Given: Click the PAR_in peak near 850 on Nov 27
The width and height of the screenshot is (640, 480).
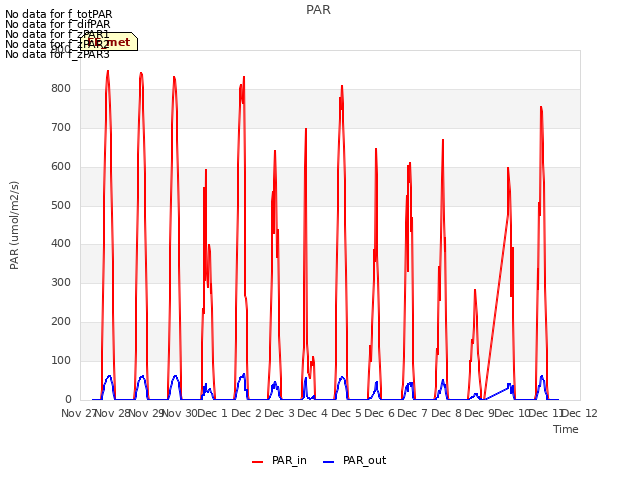Looking at the screenshot, I should (108, 71).
